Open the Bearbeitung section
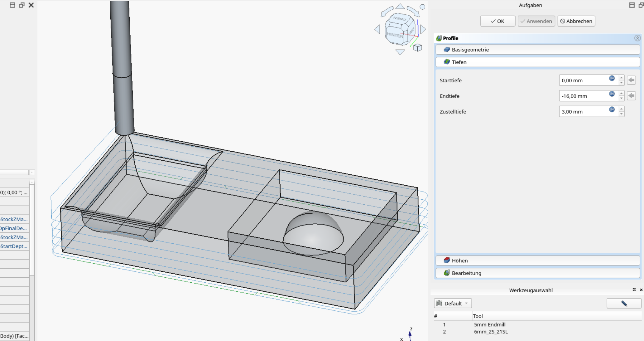Image resolution: width=644 pixels, height=341 pixels. click(537, 273)
